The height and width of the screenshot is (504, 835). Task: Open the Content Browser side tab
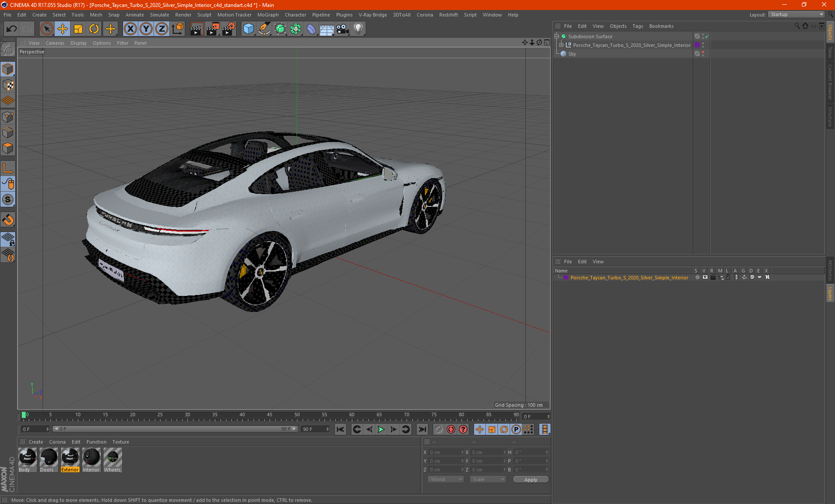pyautogui.click(x=830, y=82)
